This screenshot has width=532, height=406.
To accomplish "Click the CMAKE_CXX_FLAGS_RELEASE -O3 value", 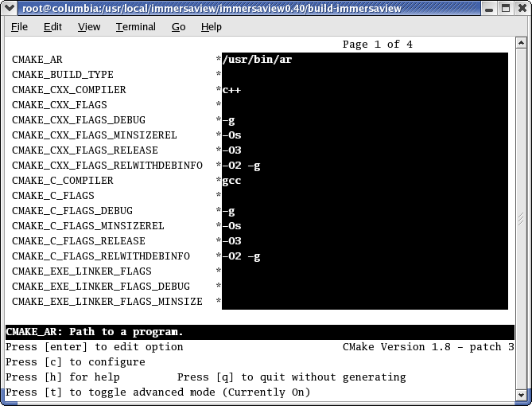I will tap(231, 150).
